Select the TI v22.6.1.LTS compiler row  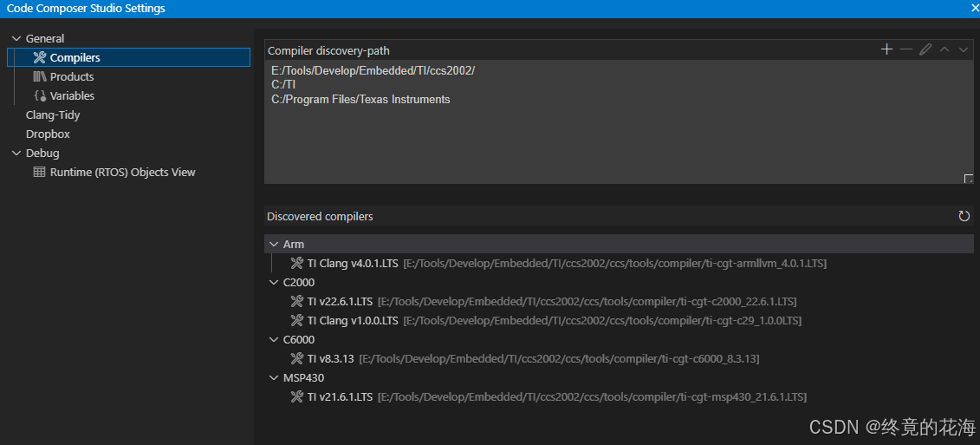pyautogui.click(x=619, y=302)
